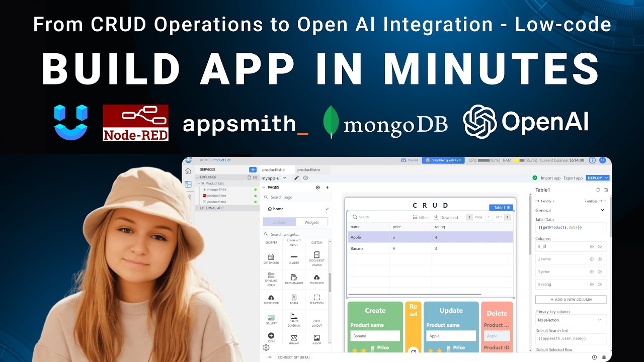Open the Primary key column dropdown
This screenshot has width=644, height=362.
point(571,320)
